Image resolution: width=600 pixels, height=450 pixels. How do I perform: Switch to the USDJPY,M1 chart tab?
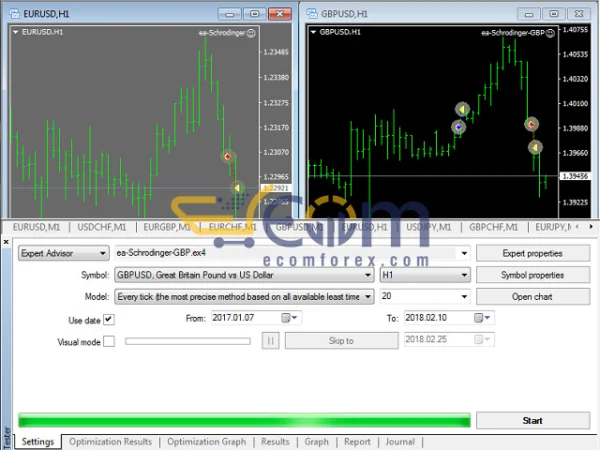(x=429, y=227)
